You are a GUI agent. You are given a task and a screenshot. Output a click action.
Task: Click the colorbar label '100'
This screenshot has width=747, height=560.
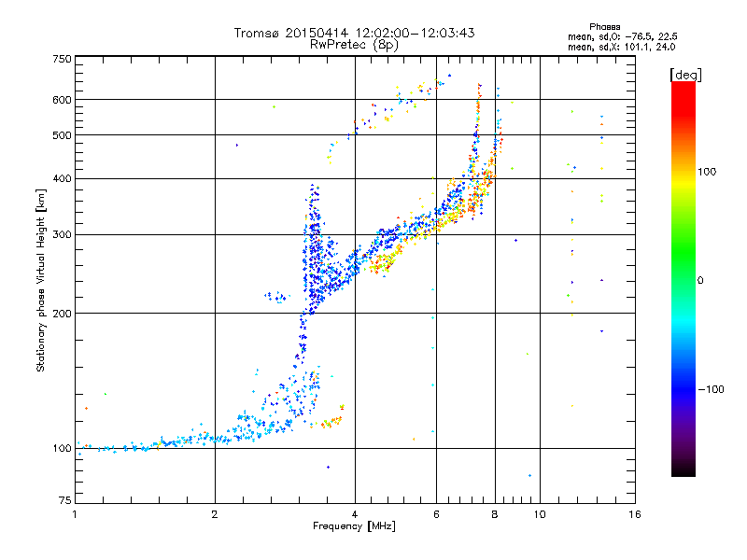(x=707, y=172)
